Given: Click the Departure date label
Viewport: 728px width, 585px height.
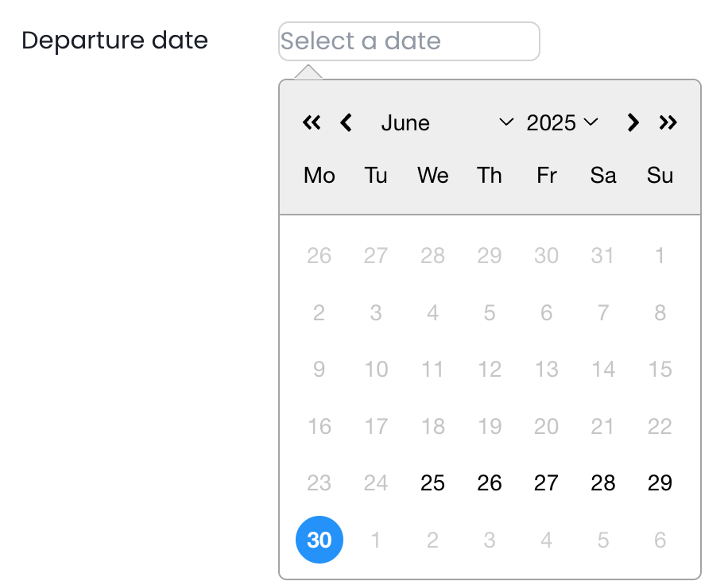Looking at the screenshot, I should pyautogui.click(x=114, y=41).
